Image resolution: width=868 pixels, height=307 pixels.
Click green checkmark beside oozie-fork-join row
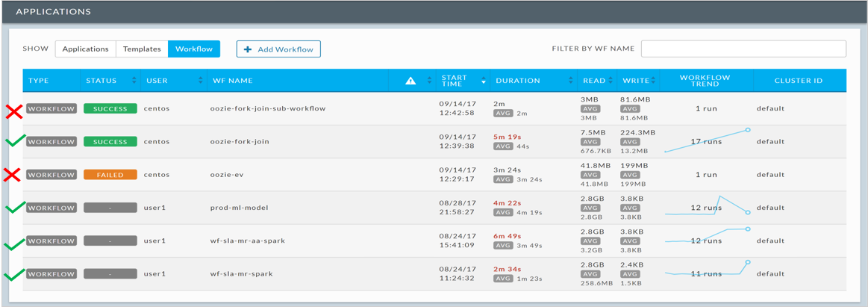14,140
